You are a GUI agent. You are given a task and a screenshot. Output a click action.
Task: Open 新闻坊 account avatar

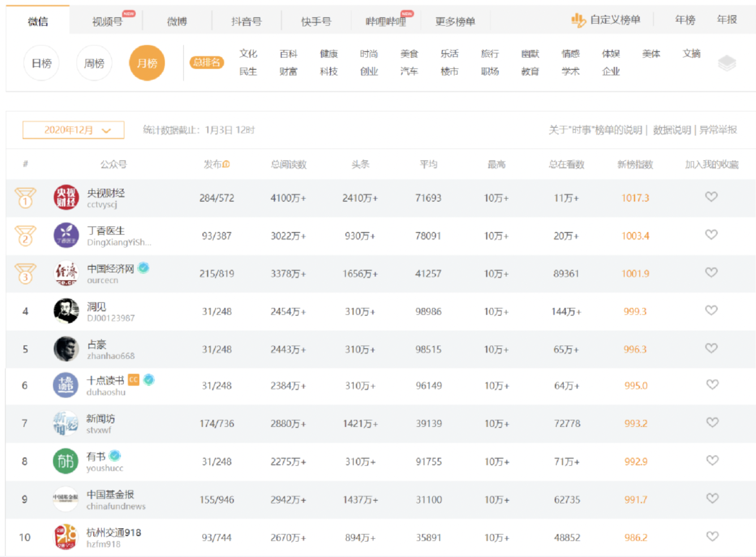pyautogui.click(x=66, y=423)
